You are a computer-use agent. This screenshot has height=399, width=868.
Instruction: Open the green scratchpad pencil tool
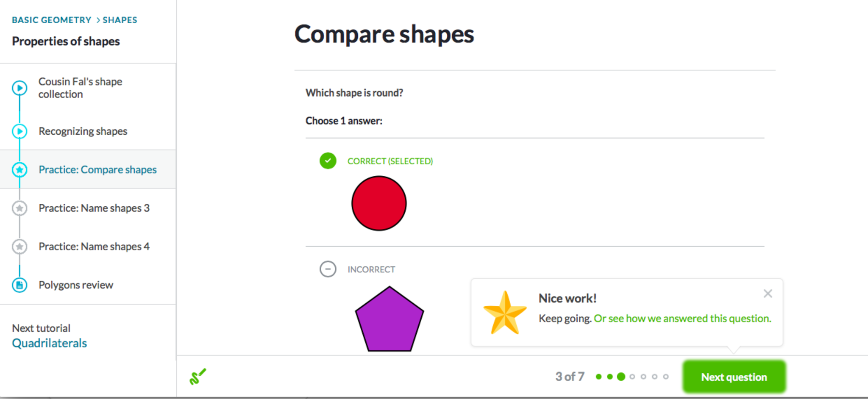click(198, 377)
